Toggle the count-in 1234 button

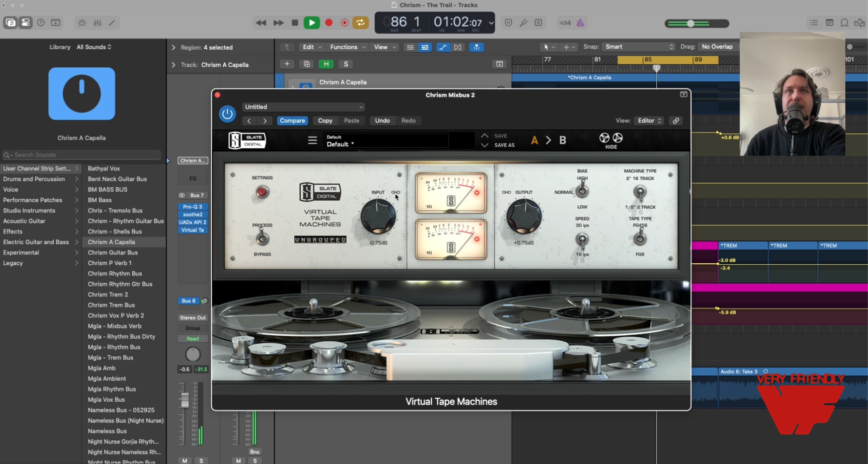tap(565, 22)
